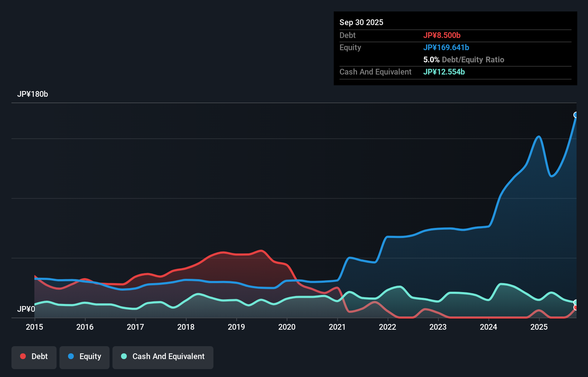Expand the Sep 30 2025 tooltip panel

[x=361, y=22]
